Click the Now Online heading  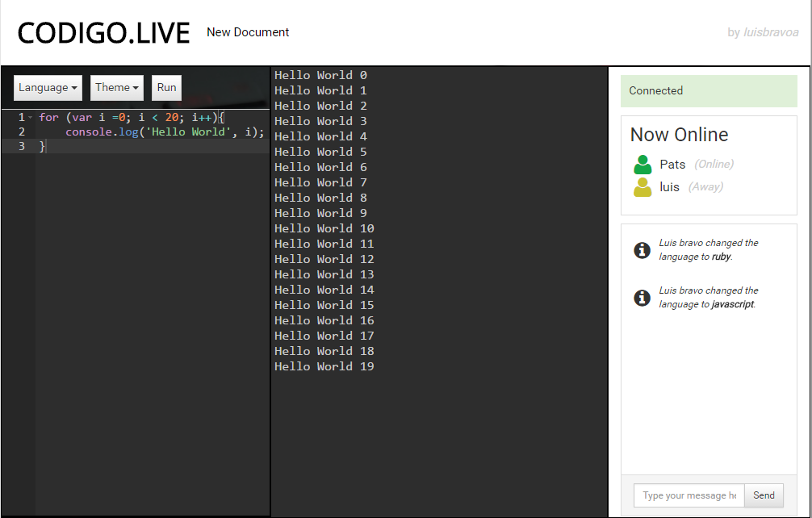[679, 135]
